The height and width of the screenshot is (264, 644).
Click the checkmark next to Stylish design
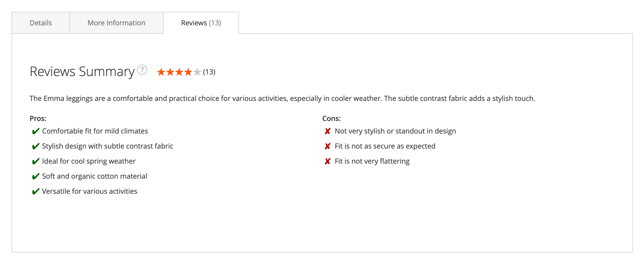tap(36, 146)
